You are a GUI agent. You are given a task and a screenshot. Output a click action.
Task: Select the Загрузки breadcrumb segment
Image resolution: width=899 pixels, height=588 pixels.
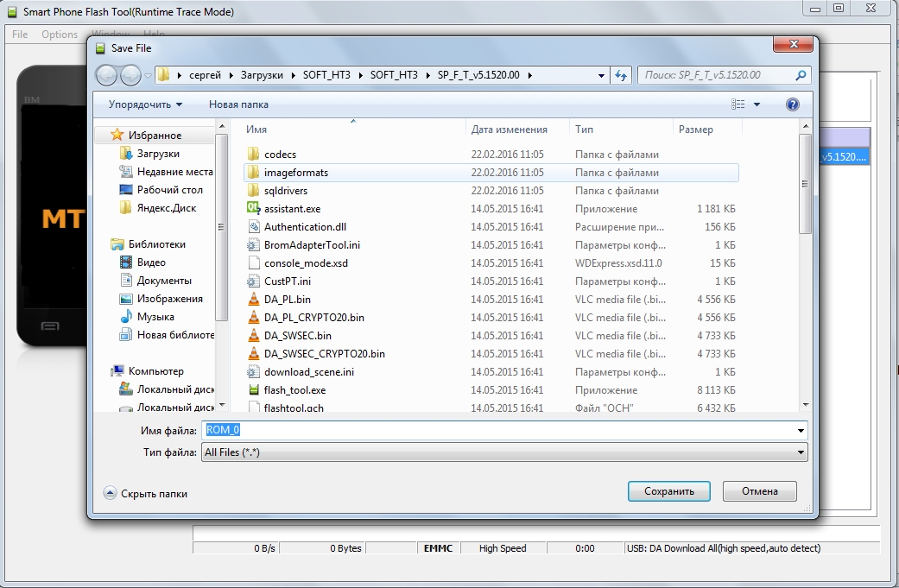tap(262, 75)
